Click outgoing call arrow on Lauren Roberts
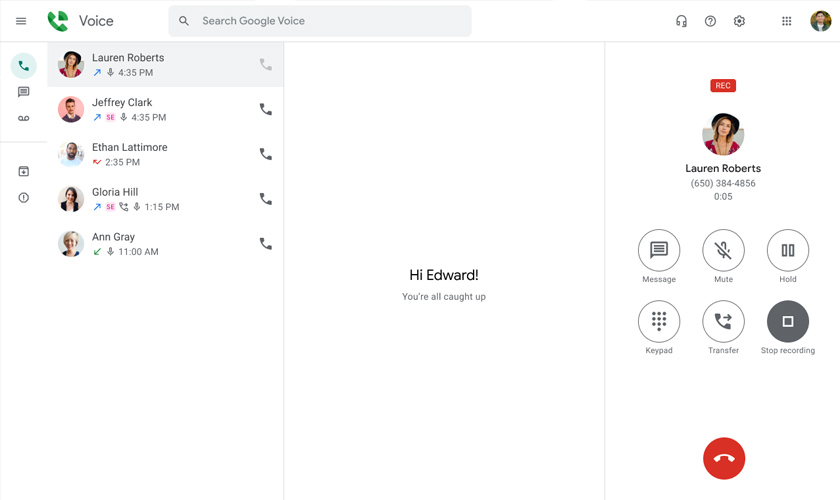 click(97, 72)
